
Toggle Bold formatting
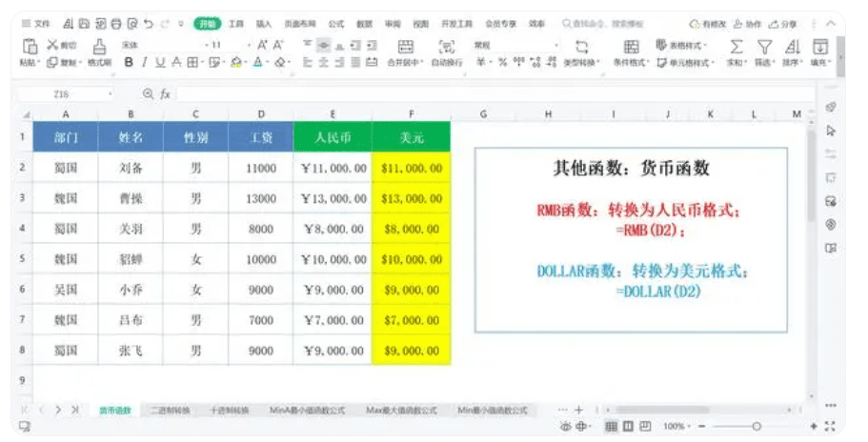point(126,62)
